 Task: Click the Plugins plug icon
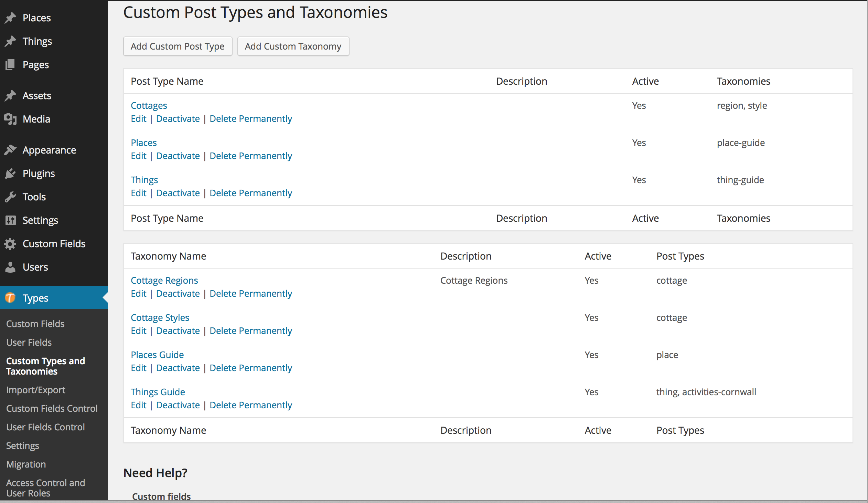[10, 174]
